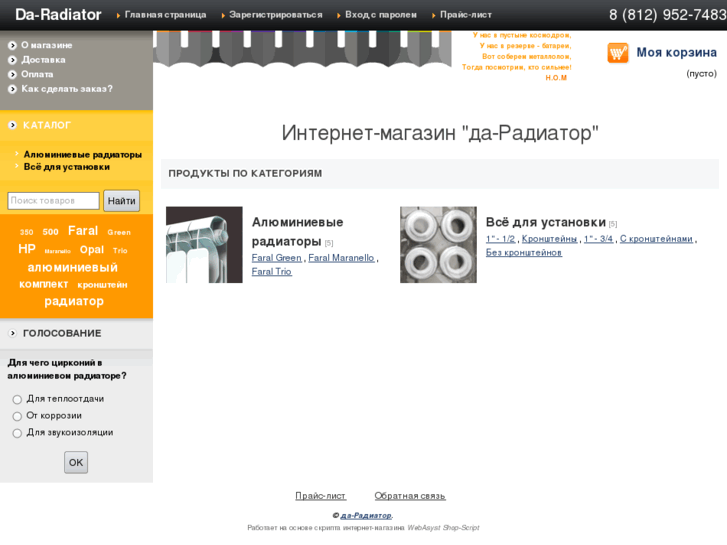Open the Доставка sidebar link

(44, 60)
